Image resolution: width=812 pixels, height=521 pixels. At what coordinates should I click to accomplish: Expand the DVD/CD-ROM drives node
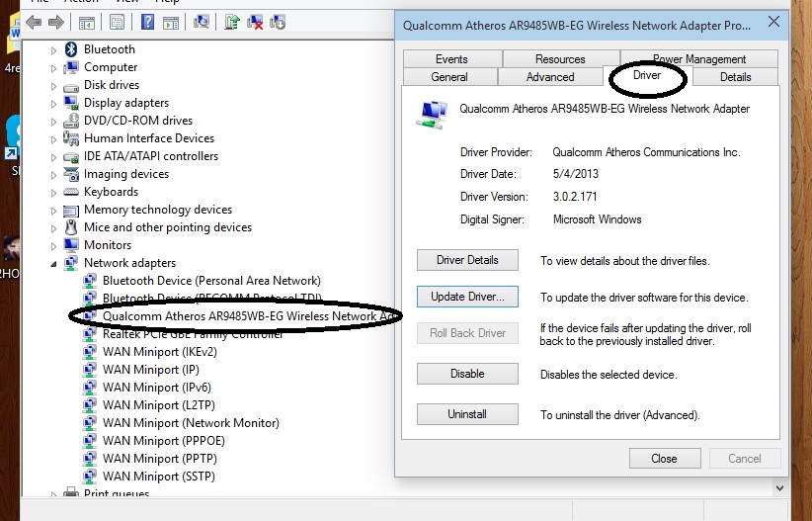[x=53, y=122]
